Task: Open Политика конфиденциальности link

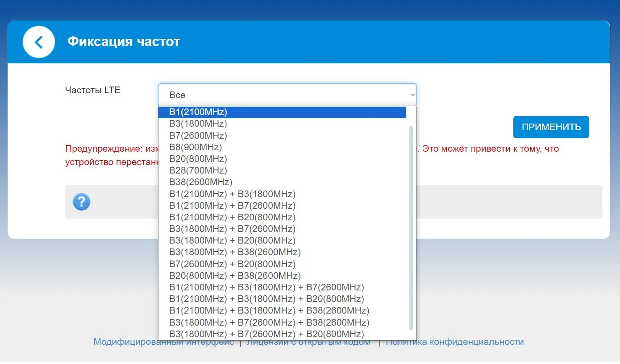Action: pos(454,342)
